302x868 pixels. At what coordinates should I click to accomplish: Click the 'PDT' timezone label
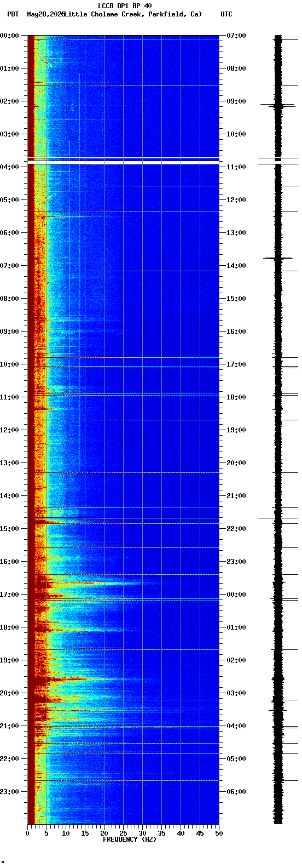(x=13, y=14)
